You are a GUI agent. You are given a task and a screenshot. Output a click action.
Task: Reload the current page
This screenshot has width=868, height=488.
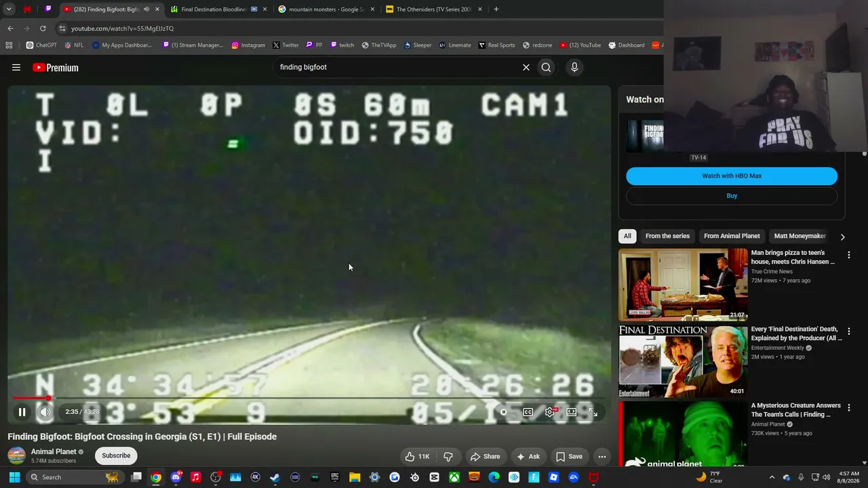pyautogui.click(x=43, y=28)
